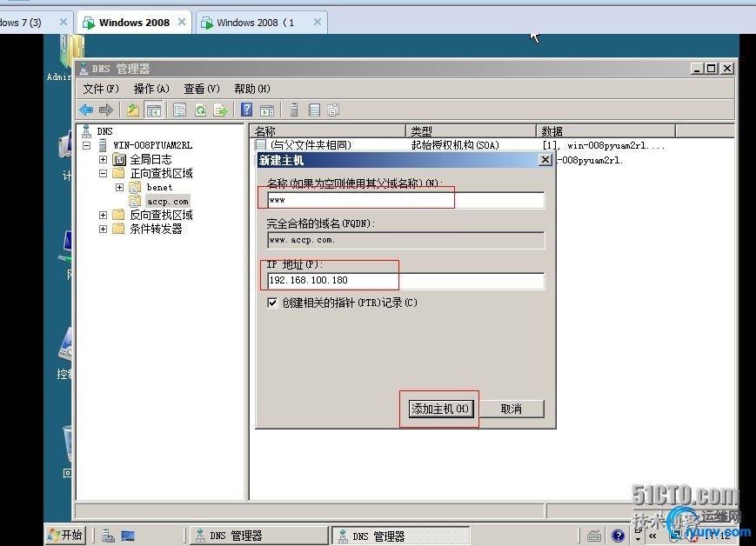Select WIN-008PYUAM2RL server in tree
This screenshot has width=756, height=546.
152,145
